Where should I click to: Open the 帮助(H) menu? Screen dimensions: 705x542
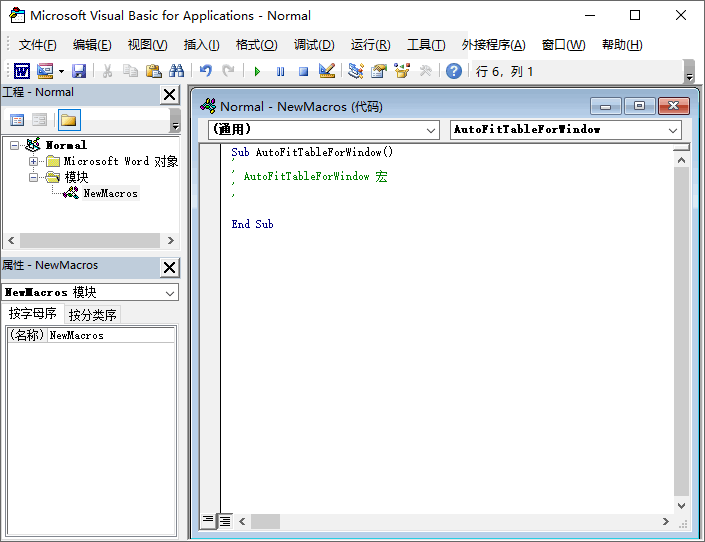tap(622, 45)
